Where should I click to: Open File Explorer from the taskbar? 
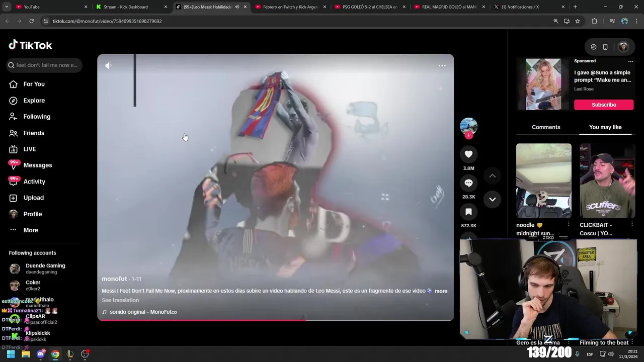[26, 354]
